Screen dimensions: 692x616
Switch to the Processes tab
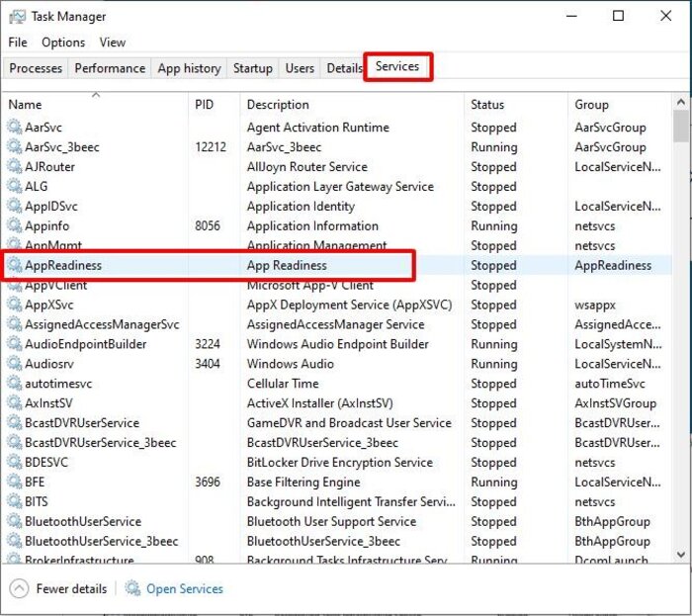click(36, 68)
